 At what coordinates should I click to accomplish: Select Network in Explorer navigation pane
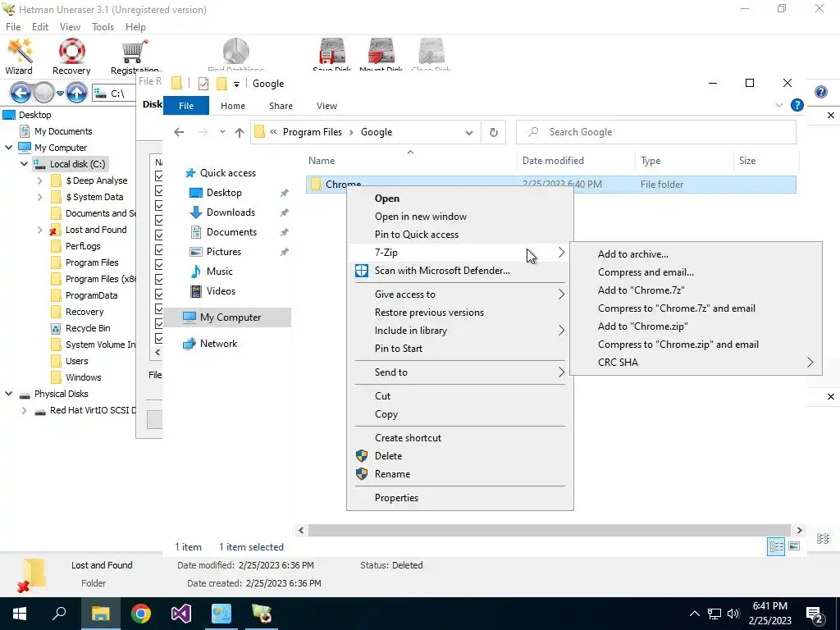tap(218, 344)
